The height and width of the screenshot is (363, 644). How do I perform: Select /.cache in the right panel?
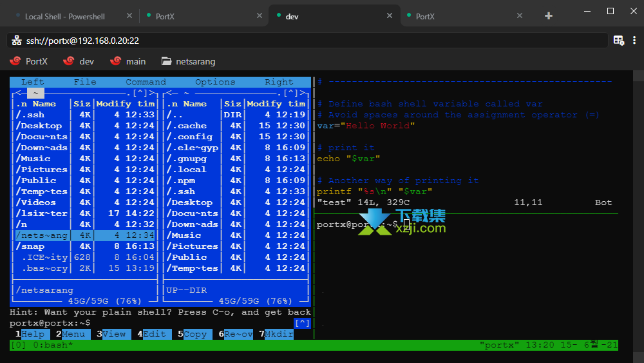[236, 126]
